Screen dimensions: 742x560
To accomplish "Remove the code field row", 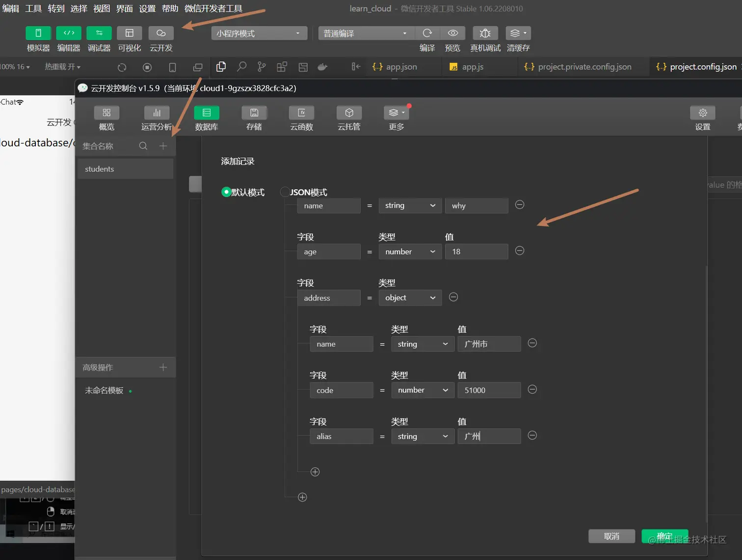I will pyautogui.click(x=532, y=389).
